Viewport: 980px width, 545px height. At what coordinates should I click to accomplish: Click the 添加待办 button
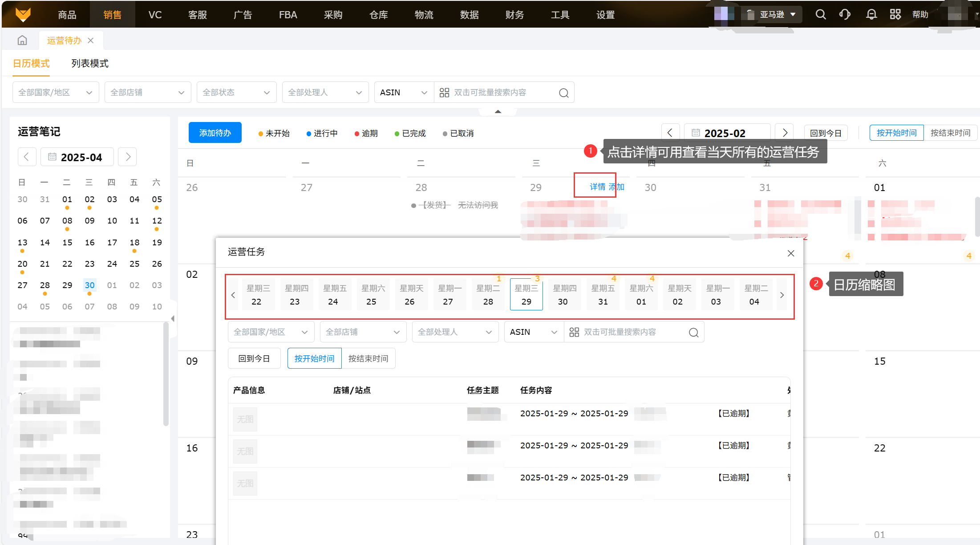pyautogui.click(x=215, y=133)
